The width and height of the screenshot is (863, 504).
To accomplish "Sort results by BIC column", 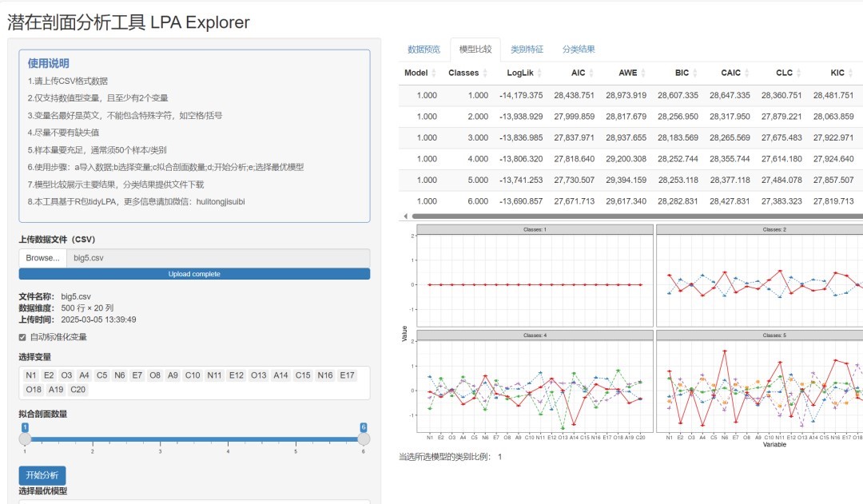I will [696, 73].
